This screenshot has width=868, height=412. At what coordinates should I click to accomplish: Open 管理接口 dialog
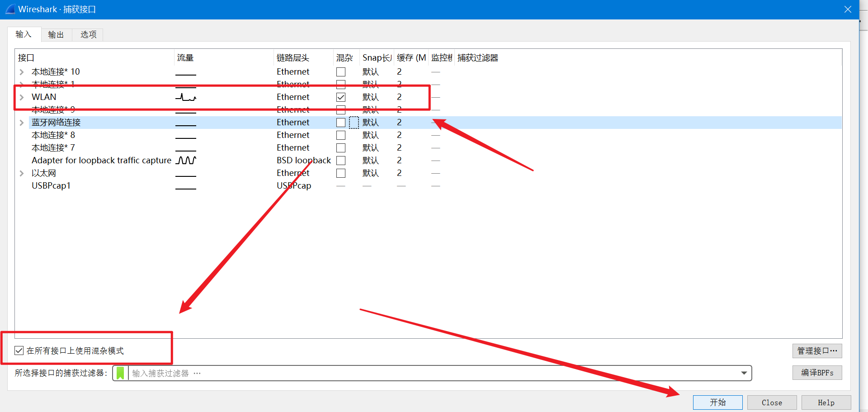point(817,351)
